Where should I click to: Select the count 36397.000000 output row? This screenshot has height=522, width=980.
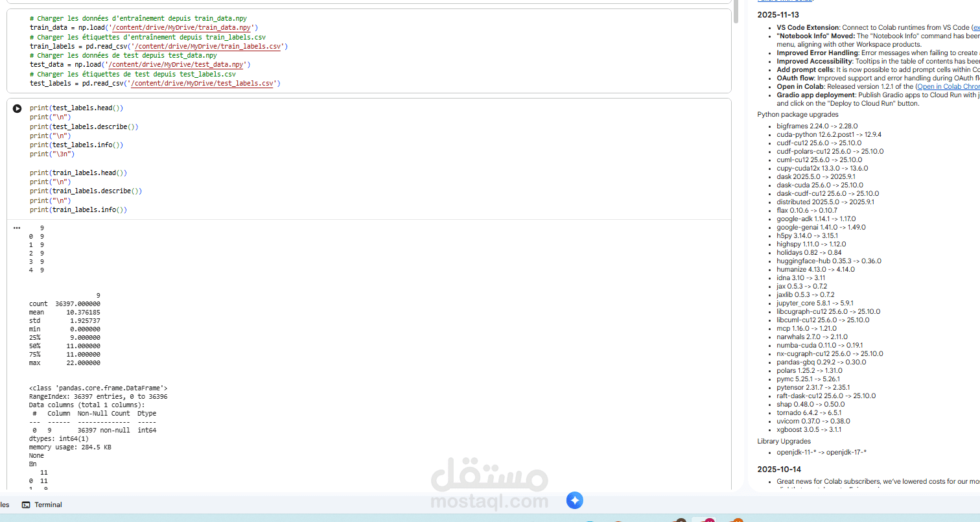click(64, 303)
